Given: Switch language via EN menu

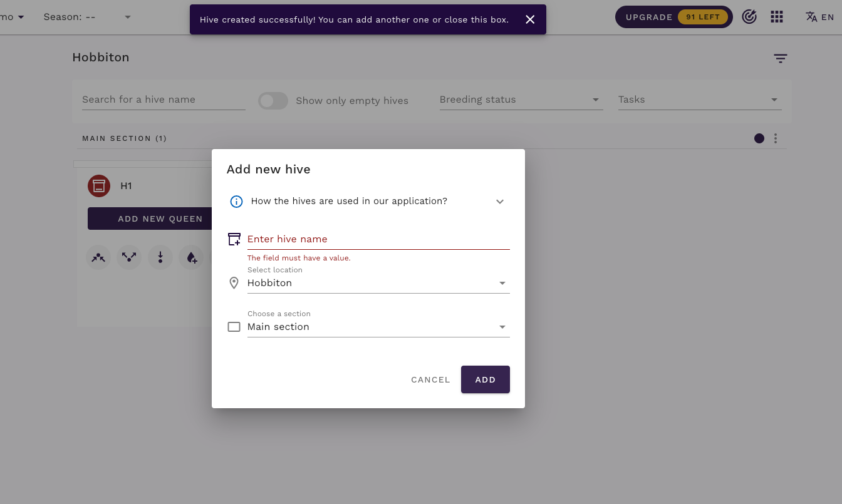Looking at the screenshot, I should [819, 17].
